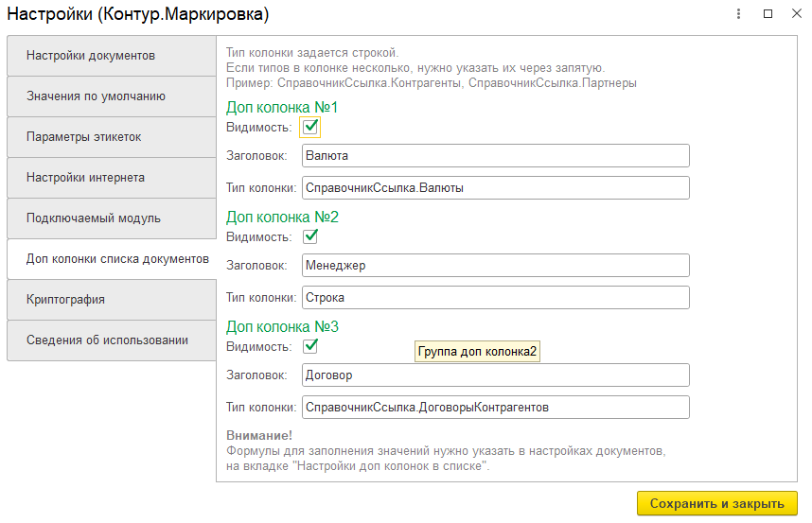Click the window title Настройки (Контур.Маркировка)
Viewport: 812px width, 523px height.
click(138, 14)
